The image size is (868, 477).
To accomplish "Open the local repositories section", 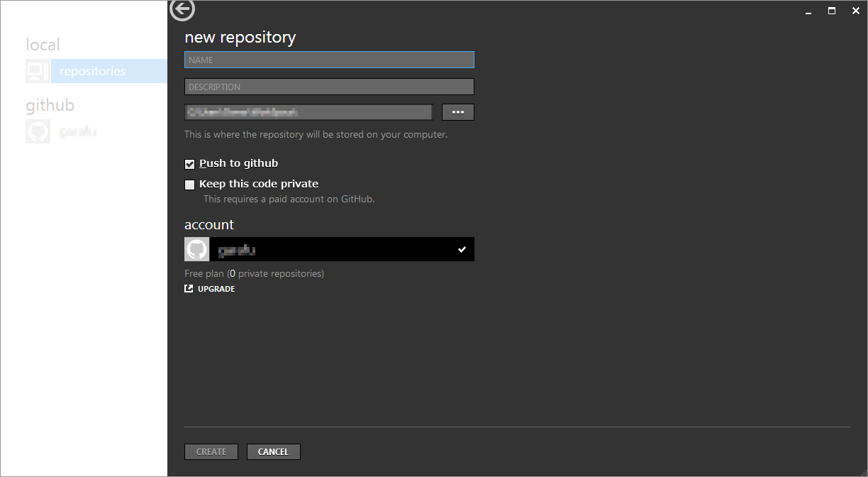I will click(x=108, y=71).
